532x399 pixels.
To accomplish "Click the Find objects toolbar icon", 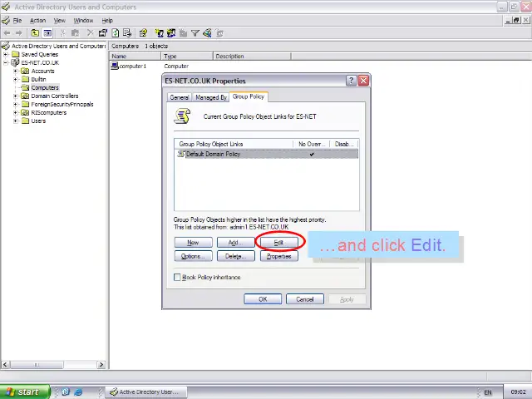I will coord(207,33).
